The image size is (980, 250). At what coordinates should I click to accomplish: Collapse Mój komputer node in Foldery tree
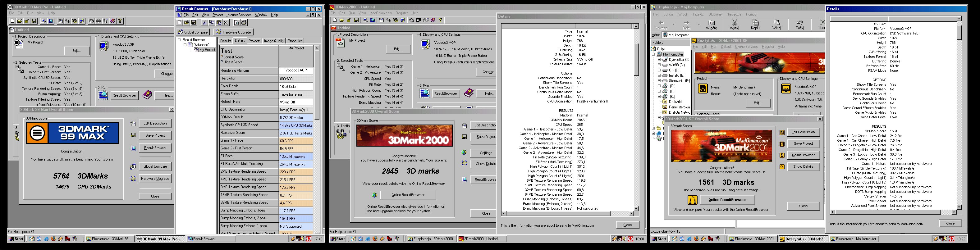(653, 54)
